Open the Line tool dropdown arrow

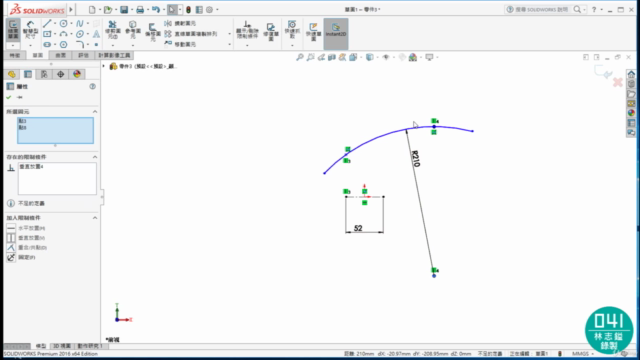(55, 23)
